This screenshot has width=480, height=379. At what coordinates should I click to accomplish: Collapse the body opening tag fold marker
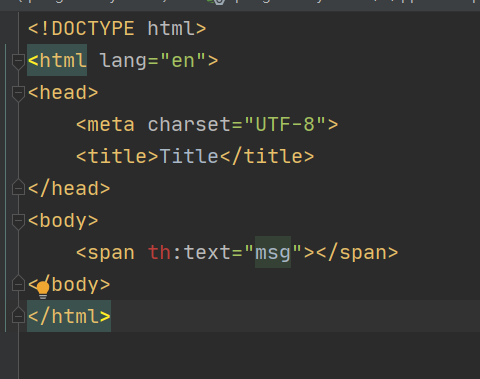pyautogui.click(x=18, y=221)
